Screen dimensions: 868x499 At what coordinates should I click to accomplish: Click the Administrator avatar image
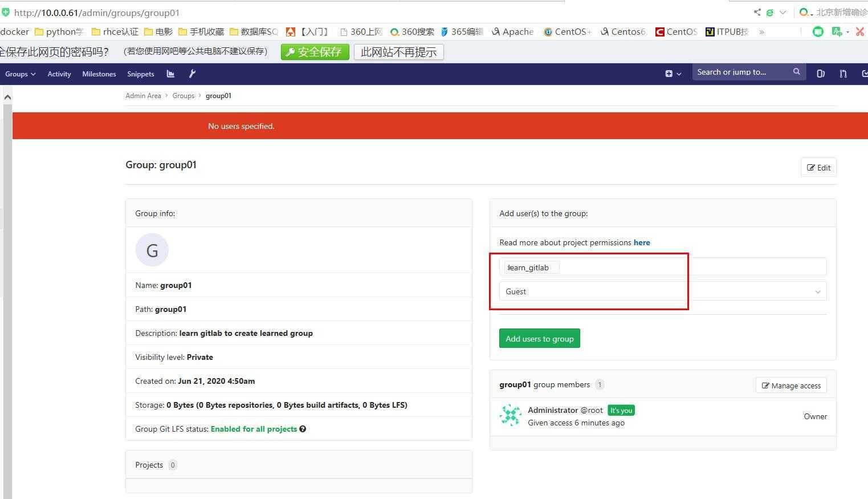click(511, 416)
